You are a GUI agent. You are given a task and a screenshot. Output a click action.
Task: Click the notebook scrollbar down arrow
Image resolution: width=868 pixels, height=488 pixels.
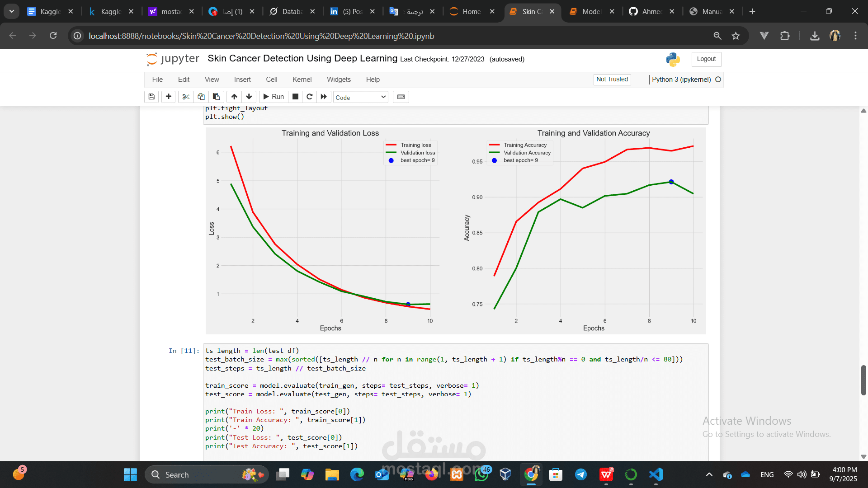point(863,456)
